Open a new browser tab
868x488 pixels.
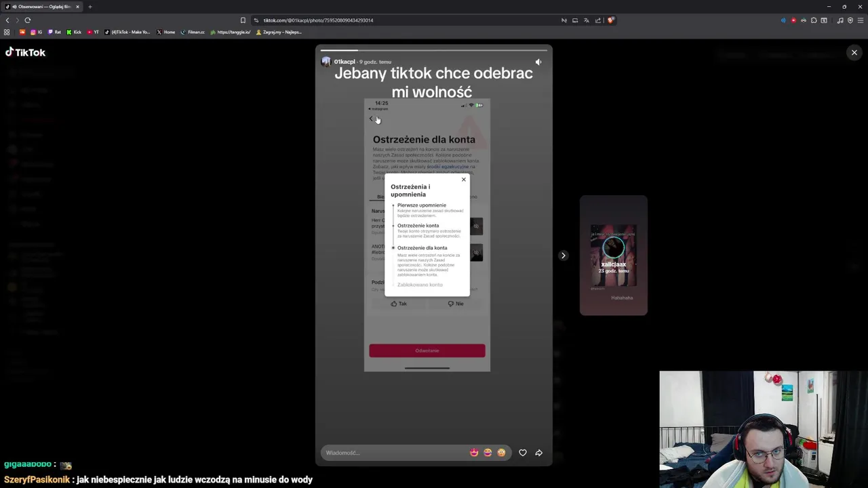point(90,7)
